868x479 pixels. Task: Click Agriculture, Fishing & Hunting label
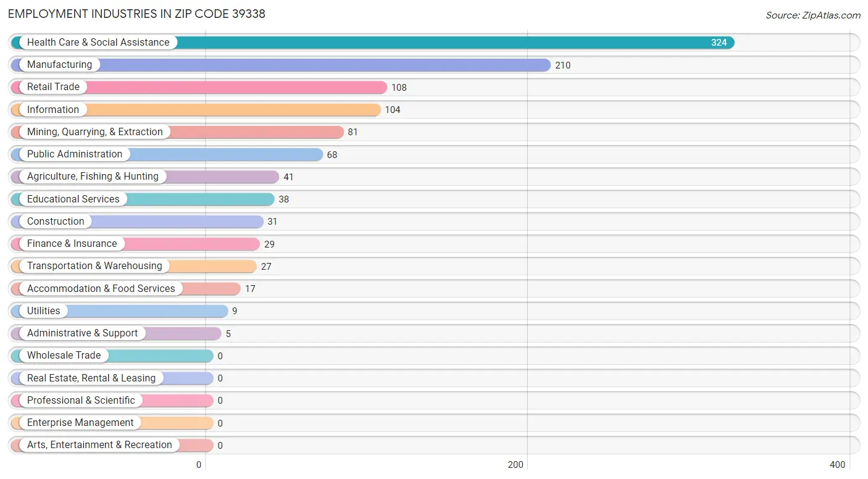(x=93, y=177)
